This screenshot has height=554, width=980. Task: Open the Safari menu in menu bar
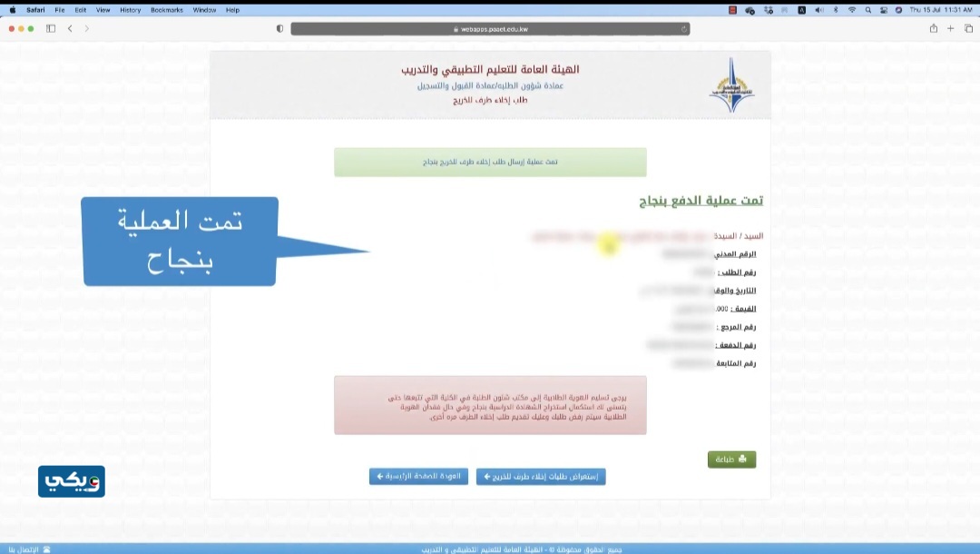click(35, 10)
